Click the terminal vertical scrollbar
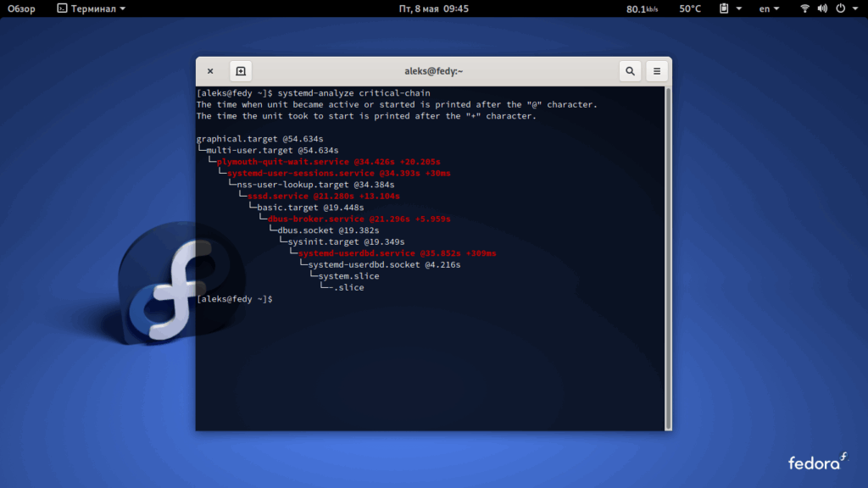Viewport: 868px width, 488px height. 668,258
